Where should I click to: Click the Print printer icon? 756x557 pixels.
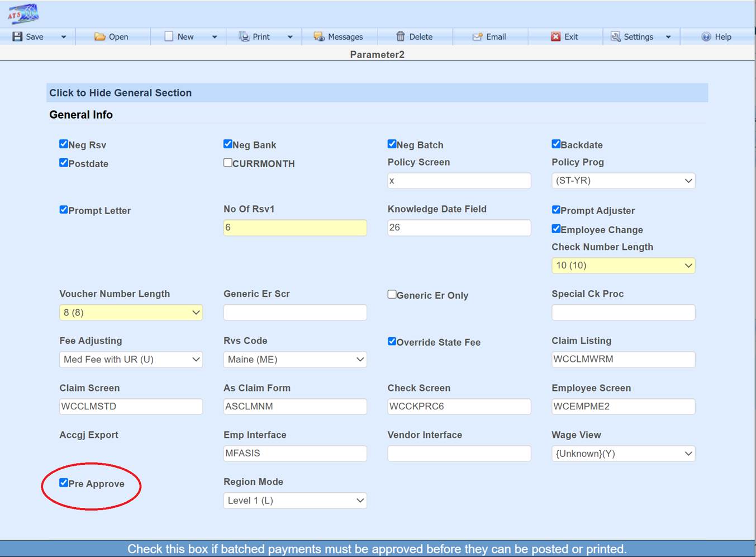click(x=244, y=36)
